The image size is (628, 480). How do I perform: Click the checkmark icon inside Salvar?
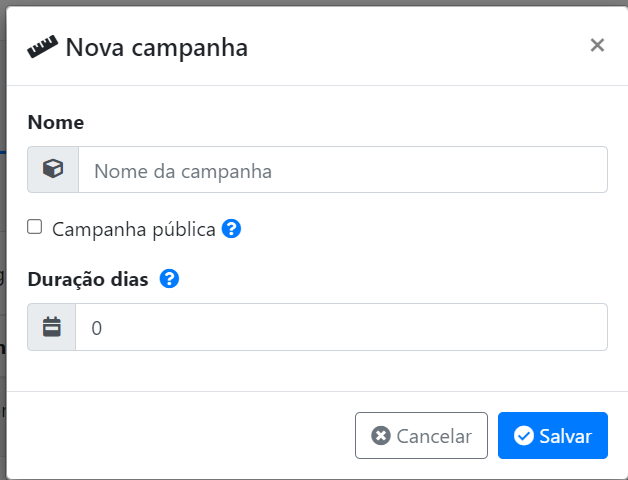[x=524, y=436]
